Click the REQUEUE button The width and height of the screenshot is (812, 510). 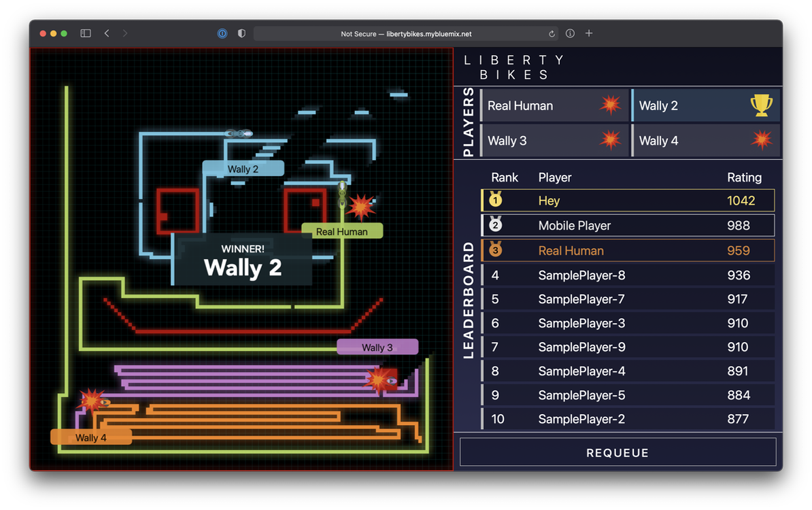pyautogui.click(x=618, y=452)
